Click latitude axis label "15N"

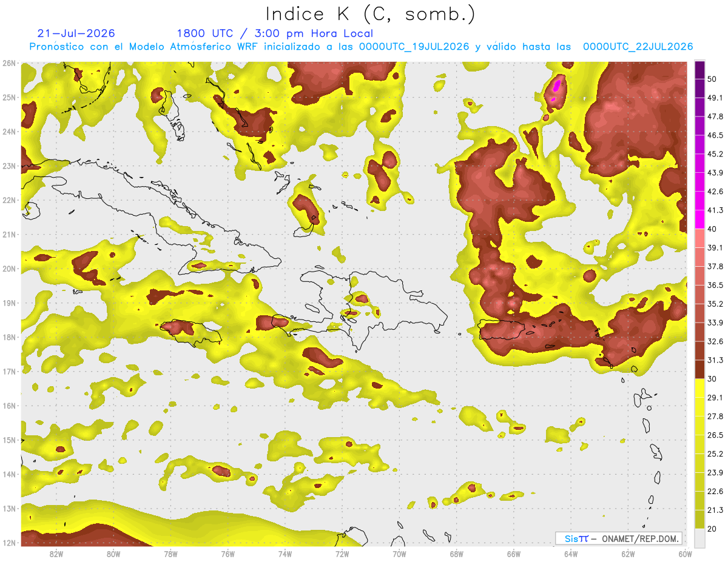click(8, 440)
